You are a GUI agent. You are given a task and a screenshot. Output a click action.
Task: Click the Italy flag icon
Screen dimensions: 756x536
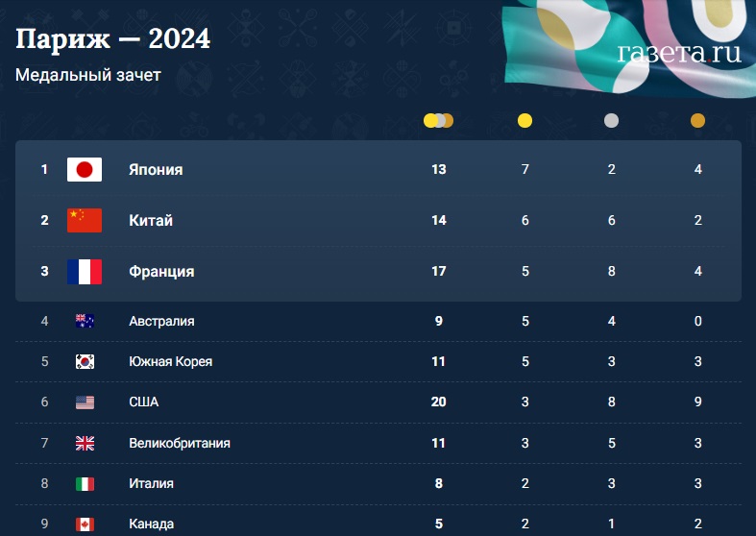85,483
